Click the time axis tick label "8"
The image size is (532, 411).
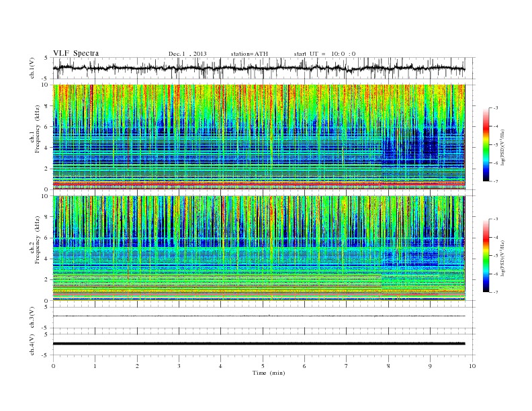[388, 366]
